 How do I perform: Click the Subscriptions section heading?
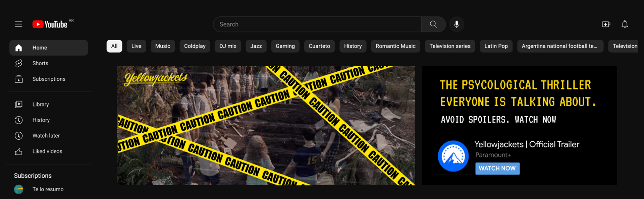click(x=33, y=176)
